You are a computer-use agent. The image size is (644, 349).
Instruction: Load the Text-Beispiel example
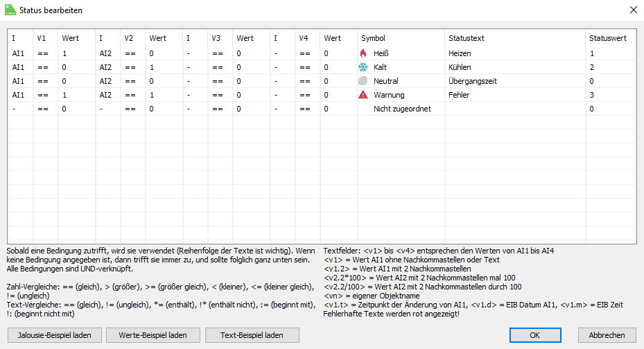[x=252, y=335]
